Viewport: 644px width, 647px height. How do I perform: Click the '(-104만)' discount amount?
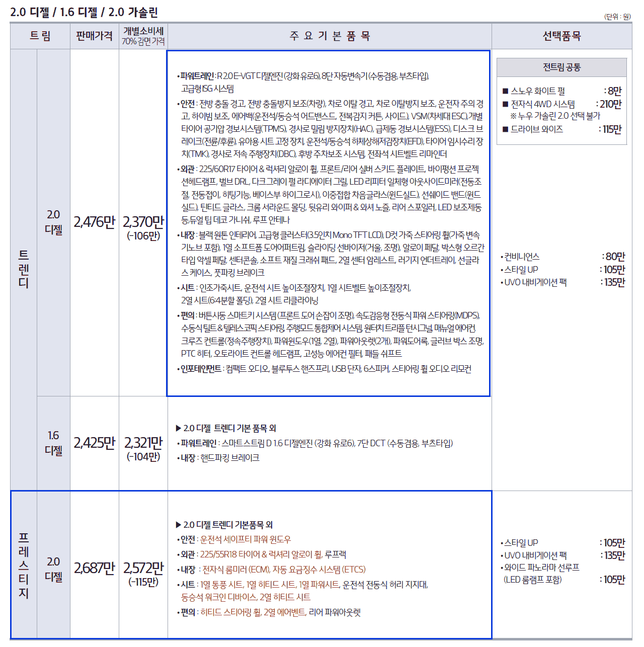(143, 456)
